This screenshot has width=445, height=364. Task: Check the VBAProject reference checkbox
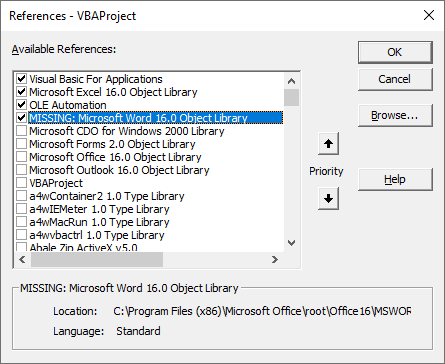pos(22,183)
